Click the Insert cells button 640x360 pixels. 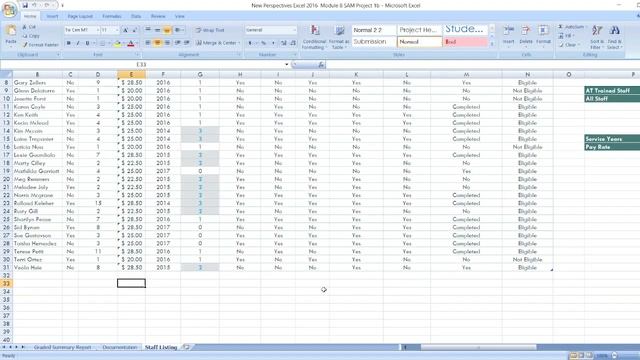(x=509, y=36)
